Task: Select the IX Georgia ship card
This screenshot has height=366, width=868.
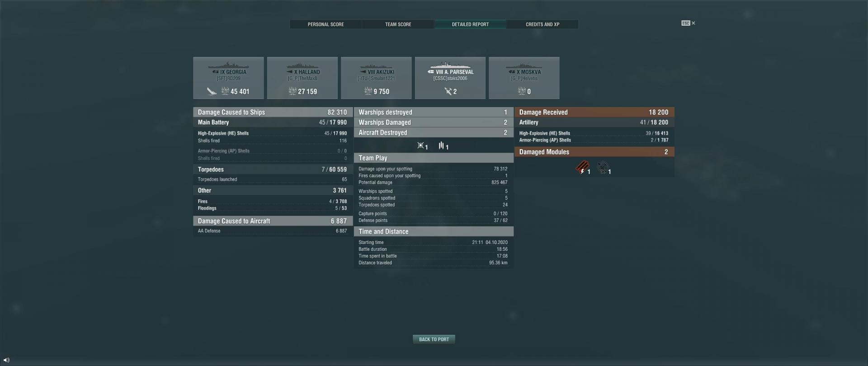Action: (228, 78)
